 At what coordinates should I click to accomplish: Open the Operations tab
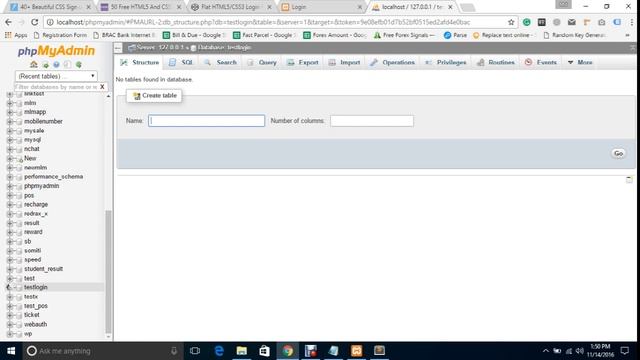(x=392, y=62)
